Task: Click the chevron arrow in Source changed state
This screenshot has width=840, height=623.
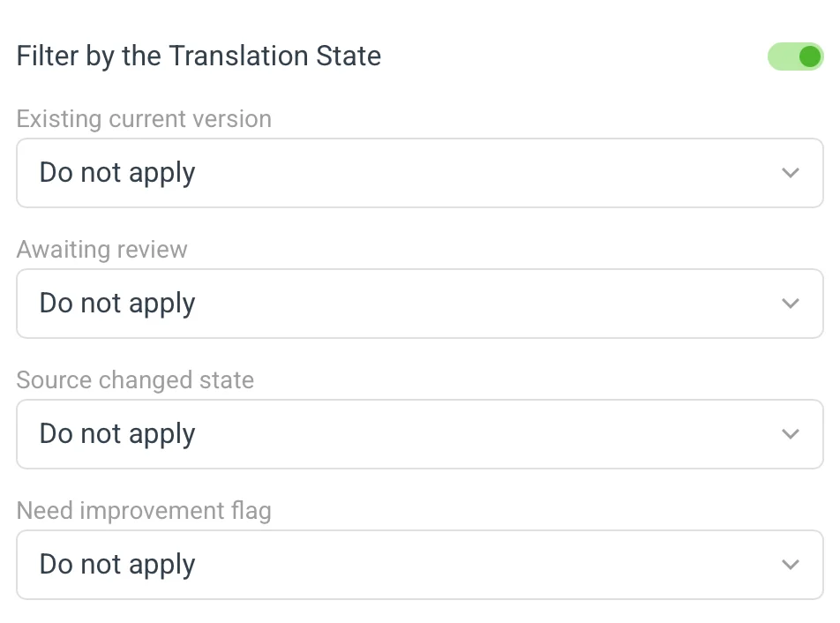Action: click(791, 434)
